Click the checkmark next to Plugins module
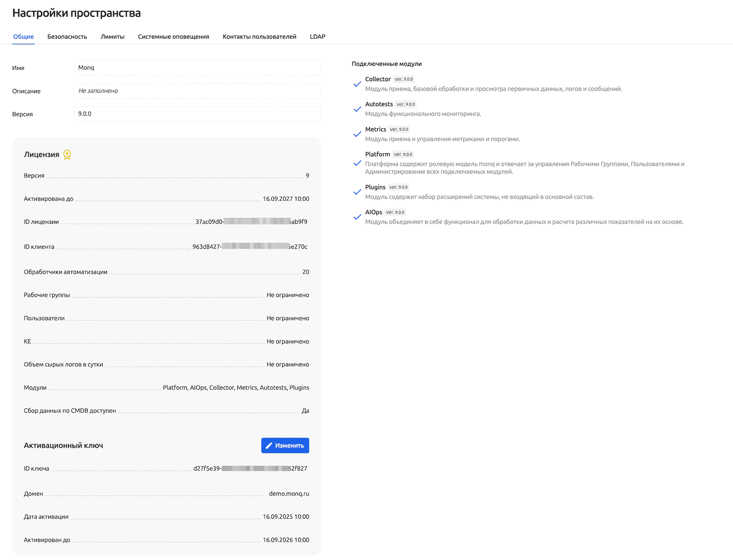The width and height of the screenshot is (733, 560). pos(357,192)
